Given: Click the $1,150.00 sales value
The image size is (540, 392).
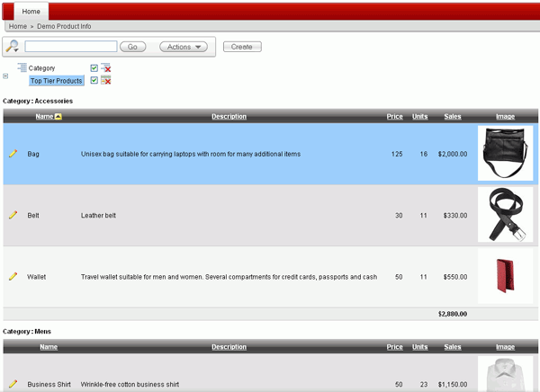Looking at the screenshot, I should [453, 384].
